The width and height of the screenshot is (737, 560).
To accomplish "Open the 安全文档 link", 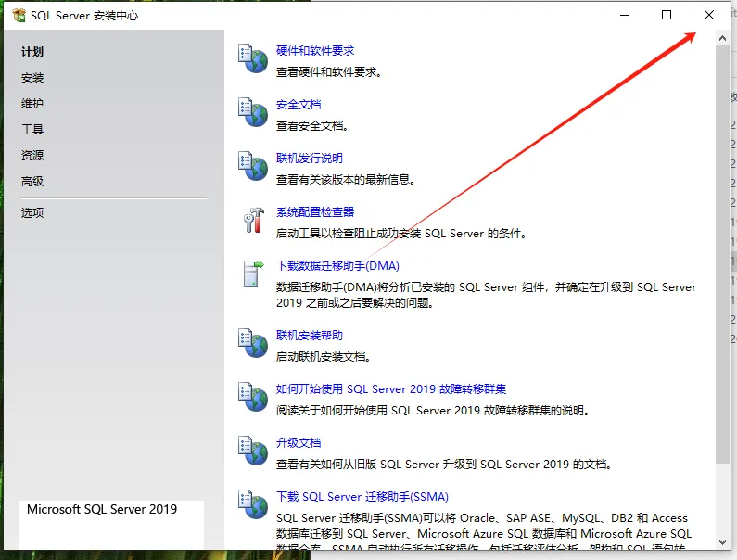I will [299, 105].
